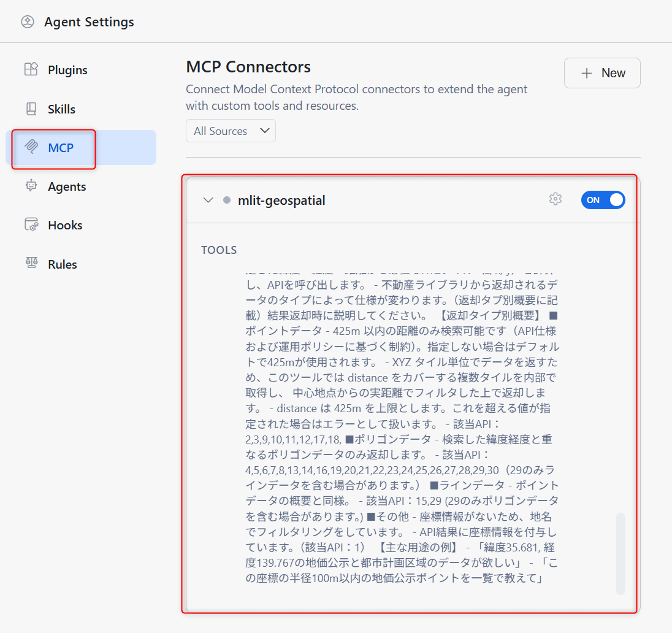Open the Plugins section
Viewport: 672px width, 633px height.
[x=81, y=70]
